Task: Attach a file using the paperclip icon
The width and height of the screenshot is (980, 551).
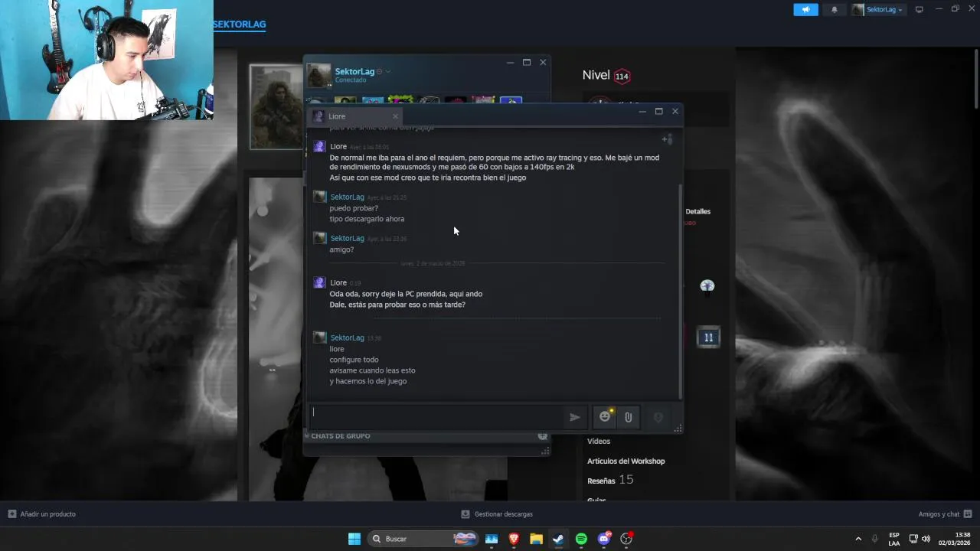Action: coord(628,417)
